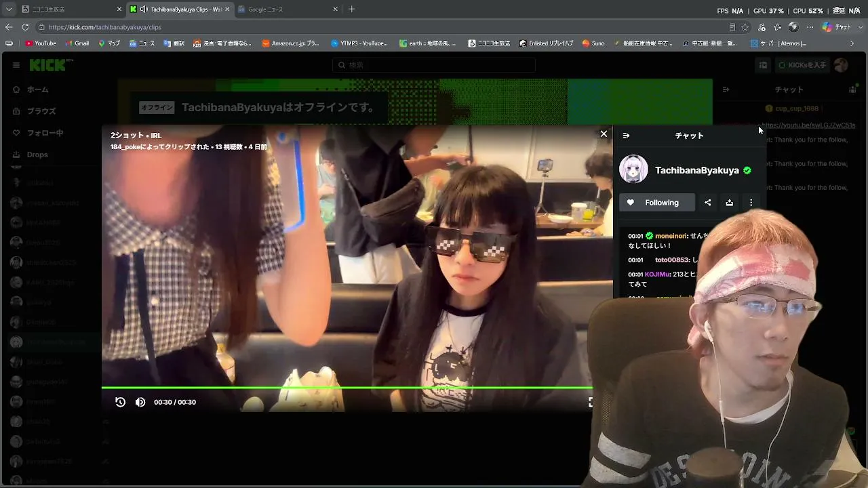Open the Gmail bookmark
The height and width of the screenshot is (488, 868).
pyautogui.click(x=77, y=43)
